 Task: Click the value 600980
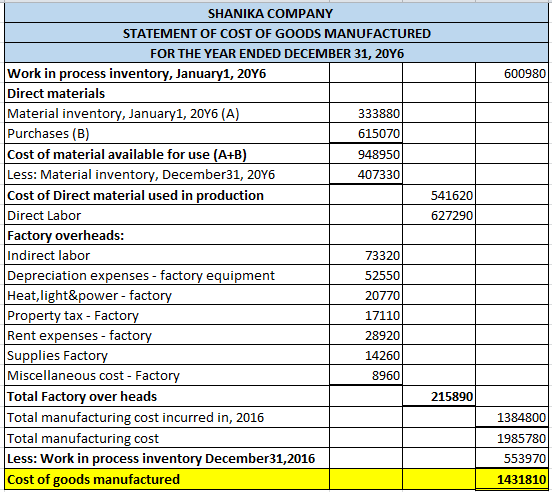525,74
